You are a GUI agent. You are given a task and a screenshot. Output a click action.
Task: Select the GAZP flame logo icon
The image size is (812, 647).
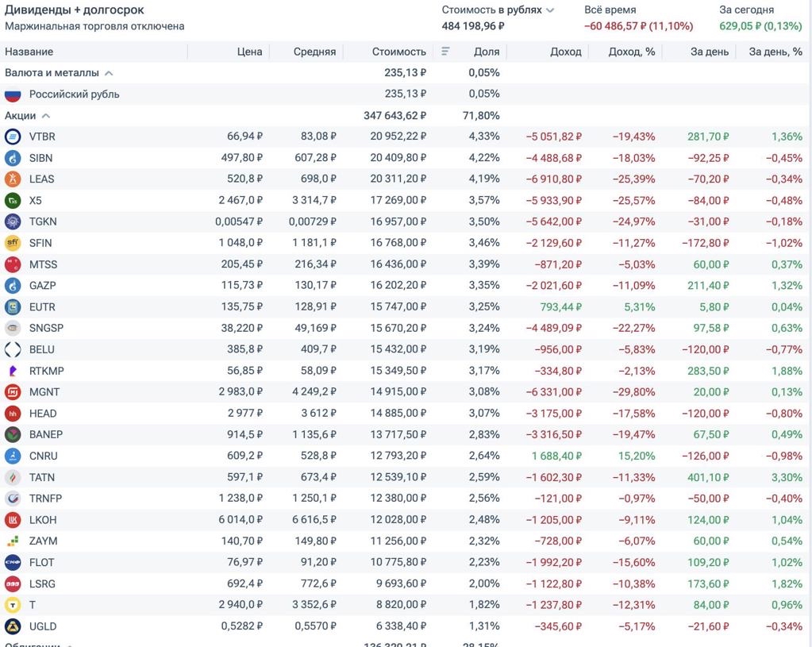tap(13, 285)
